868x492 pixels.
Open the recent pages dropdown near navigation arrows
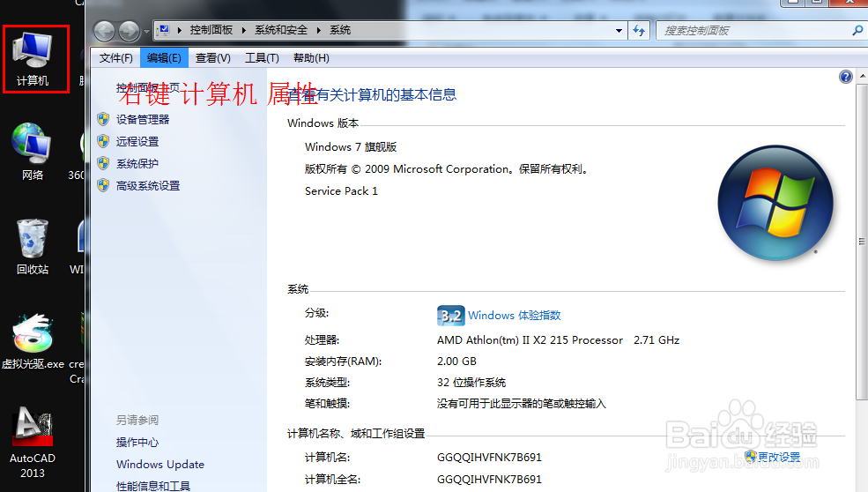pos(146,32)
